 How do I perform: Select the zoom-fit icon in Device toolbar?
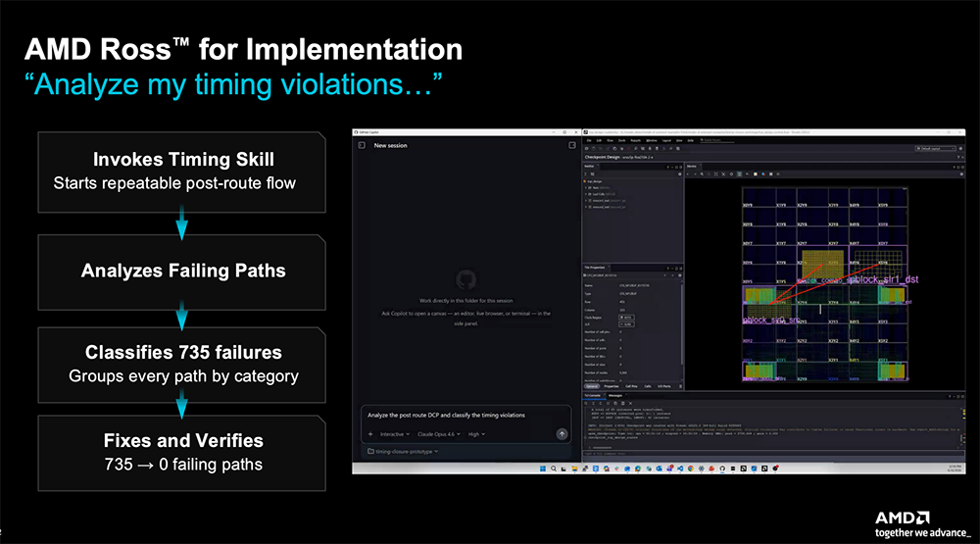[x=715, y=173]
